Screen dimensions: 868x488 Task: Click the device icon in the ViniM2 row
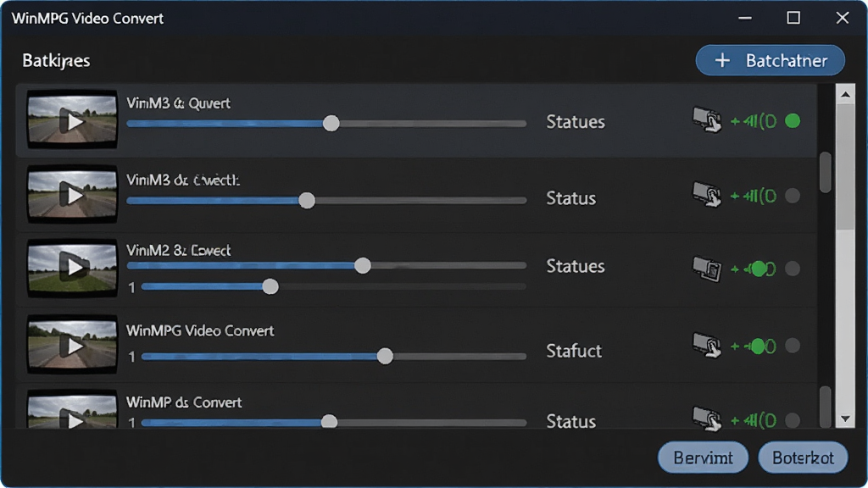coord(707,269)
